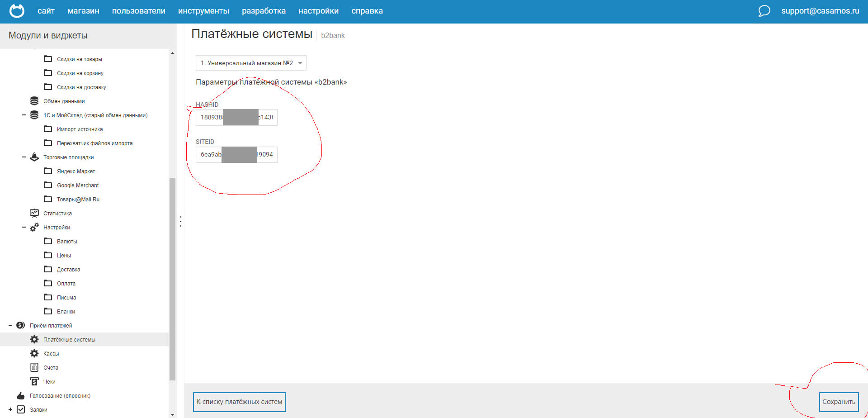The width and height of the screenshot is (868, 418).
Task: Click the Торговые площадки icon
Action: tap(34, 157)
